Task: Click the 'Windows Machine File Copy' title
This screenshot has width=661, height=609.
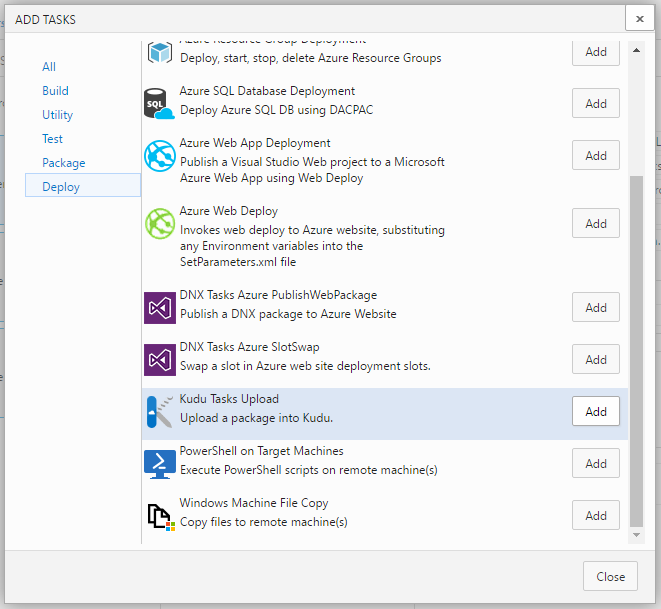Action: [x=254, y=503]
